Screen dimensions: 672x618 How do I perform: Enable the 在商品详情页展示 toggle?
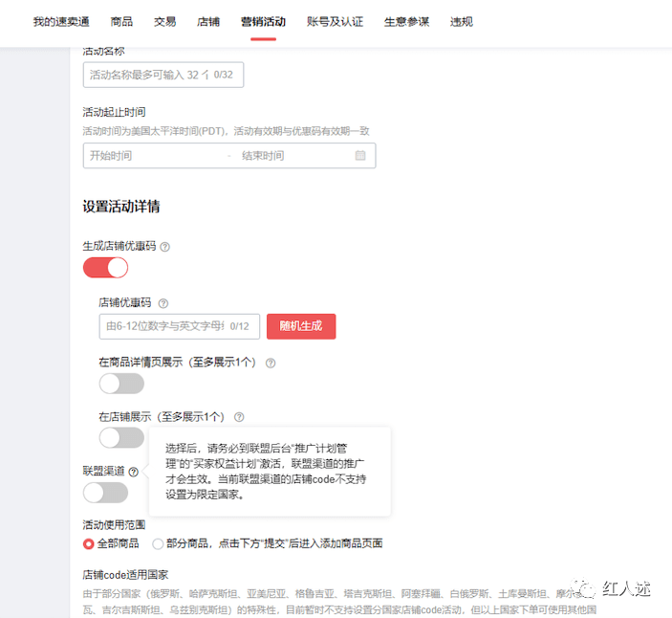[121, 384]
